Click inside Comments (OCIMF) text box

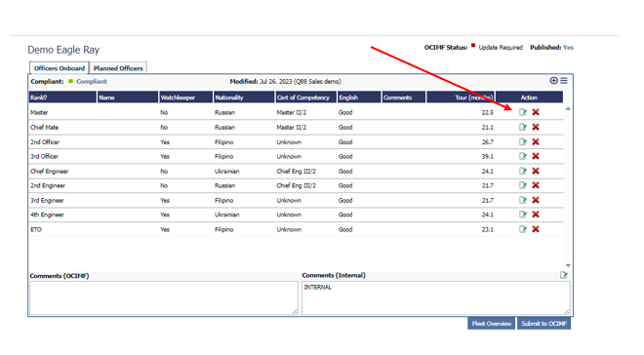pyautogui.click(x=164, y=298)
